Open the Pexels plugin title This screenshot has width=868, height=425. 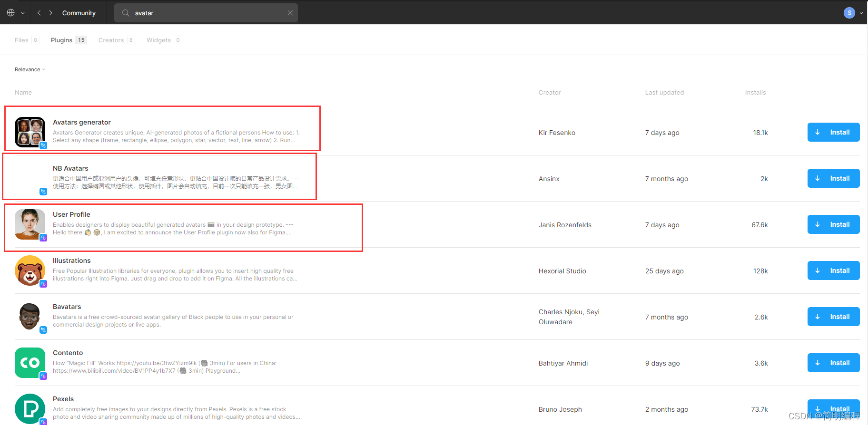click(x=63, y=399)
